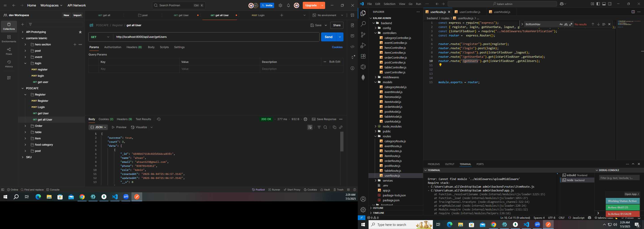Open Postman notifications bell

(288, 6)
